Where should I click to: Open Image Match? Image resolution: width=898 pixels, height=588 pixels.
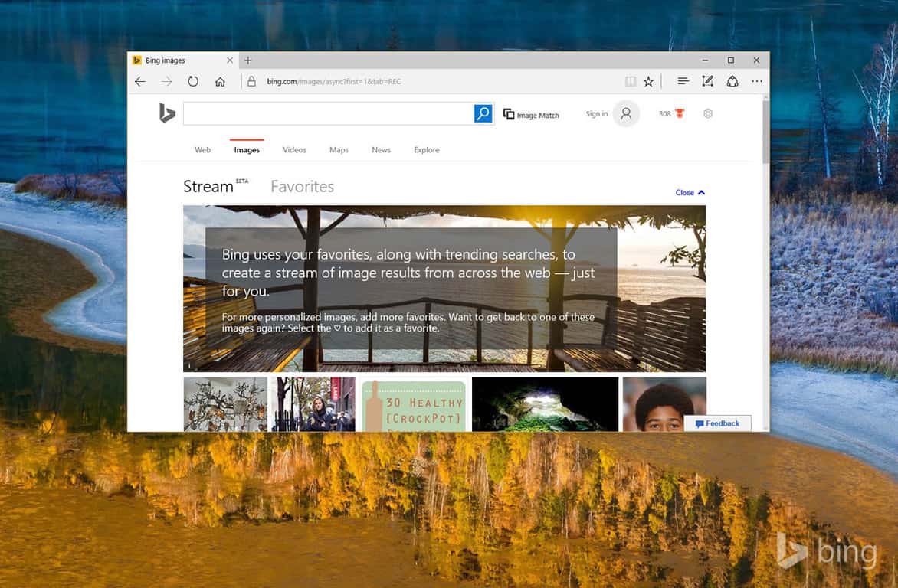point(531,115)
